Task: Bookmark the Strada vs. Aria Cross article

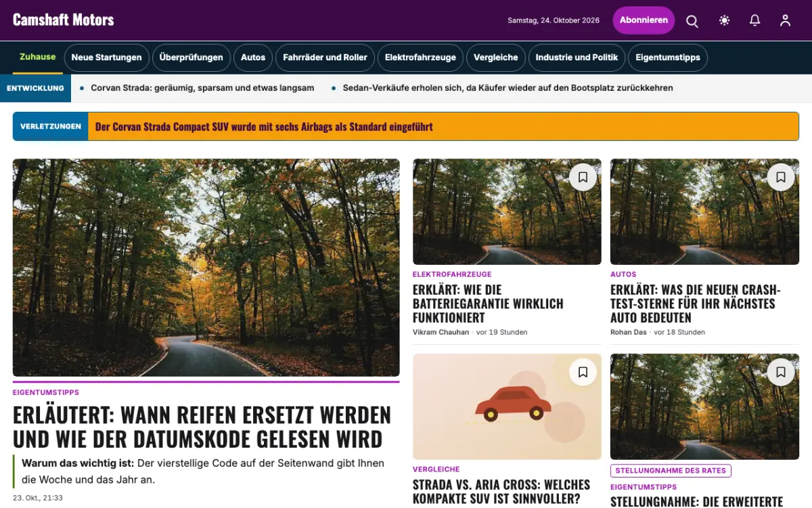Action: tap(583, 372)
